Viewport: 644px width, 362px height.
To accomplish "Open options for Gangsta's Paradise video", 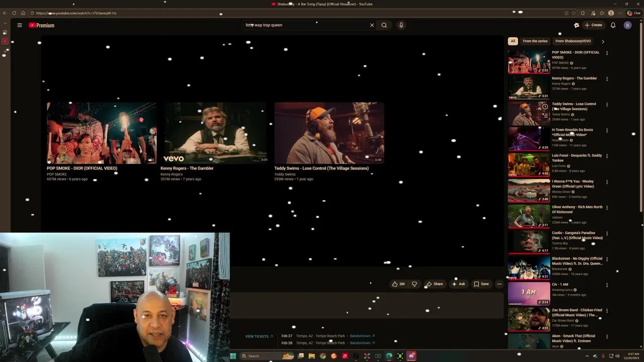I will point(607,233).
